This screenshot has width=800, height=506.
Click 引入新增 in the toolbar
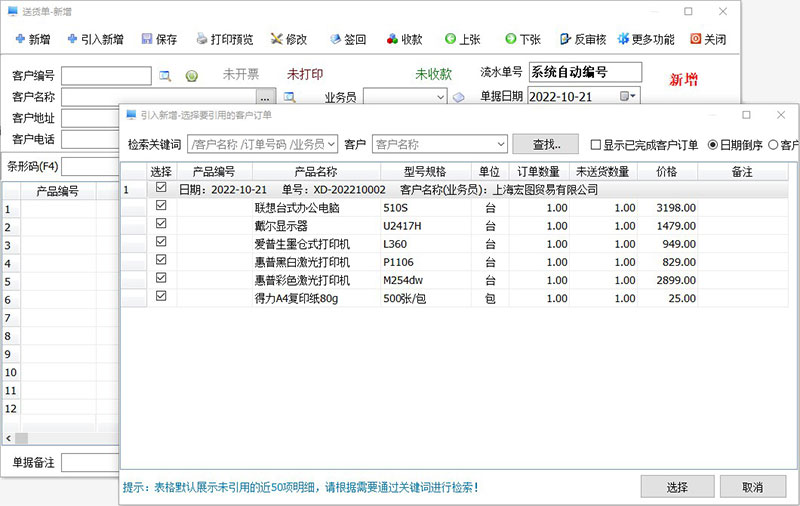point(95,39)
